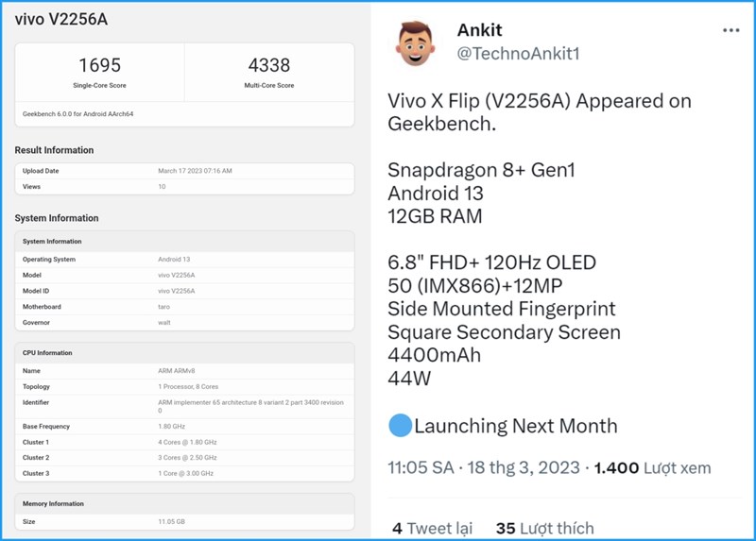Click Cluster 3 value 1 Core @ 3.00 GHz
Image resolution: width=756 pixels, height=541 pixels.
(x=185, y=474)
